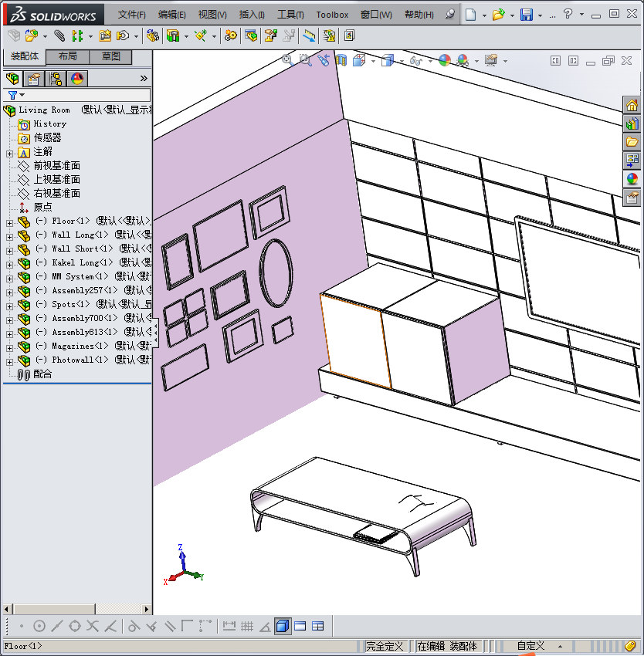Open the 视图(V) menu
Screen dimensions: 644x656
tap(212, 15)
